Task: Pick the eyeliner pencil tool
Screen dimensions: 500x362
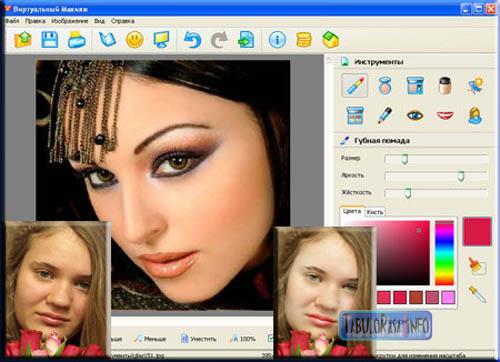Action: pos(385,115)
